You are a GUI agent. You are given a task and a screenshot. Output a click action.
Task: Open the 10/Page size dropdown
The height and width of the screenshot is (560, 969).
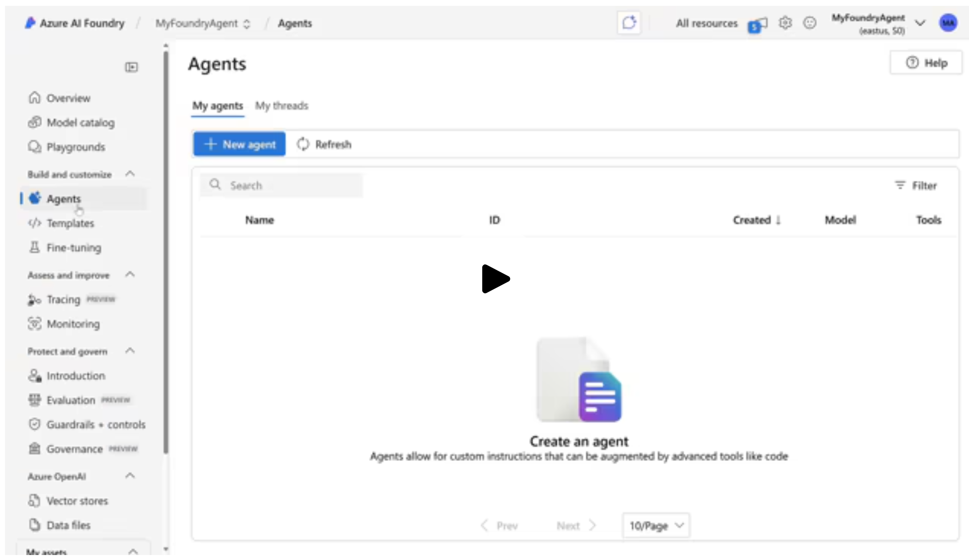click(x=656, y=526)
